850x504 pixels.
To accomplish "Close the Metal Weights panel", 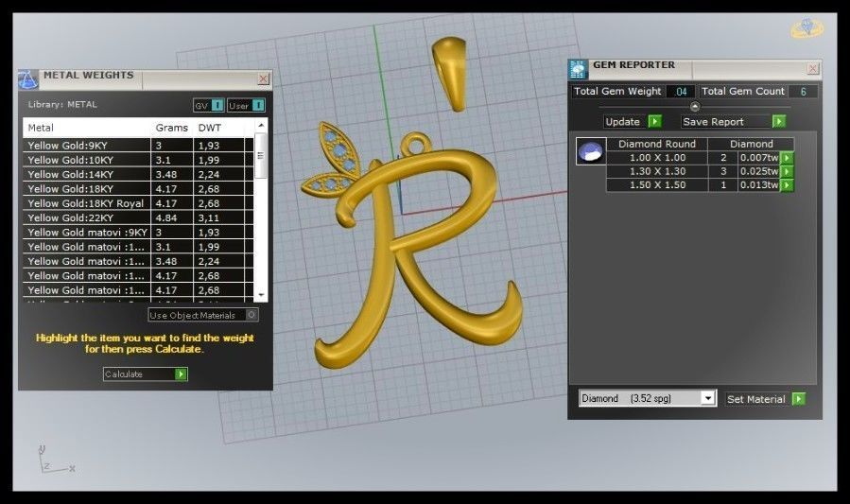I will [x=264, y=79].
